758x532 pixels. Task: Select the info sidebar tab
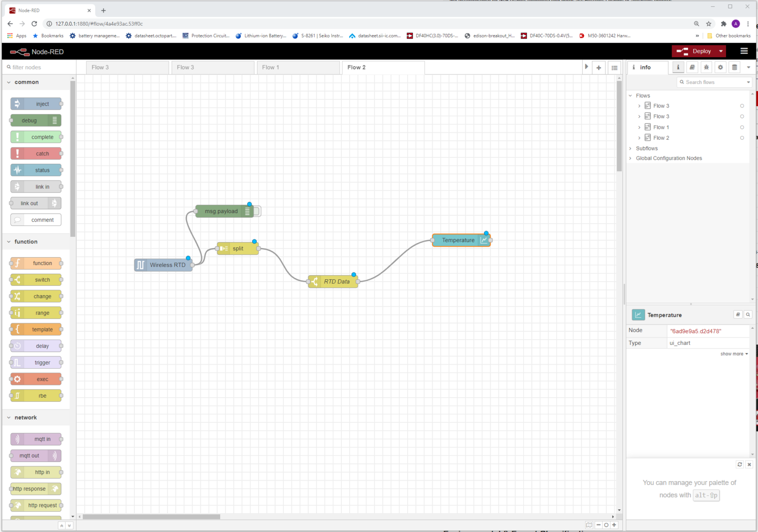click(x=645, y=68)
